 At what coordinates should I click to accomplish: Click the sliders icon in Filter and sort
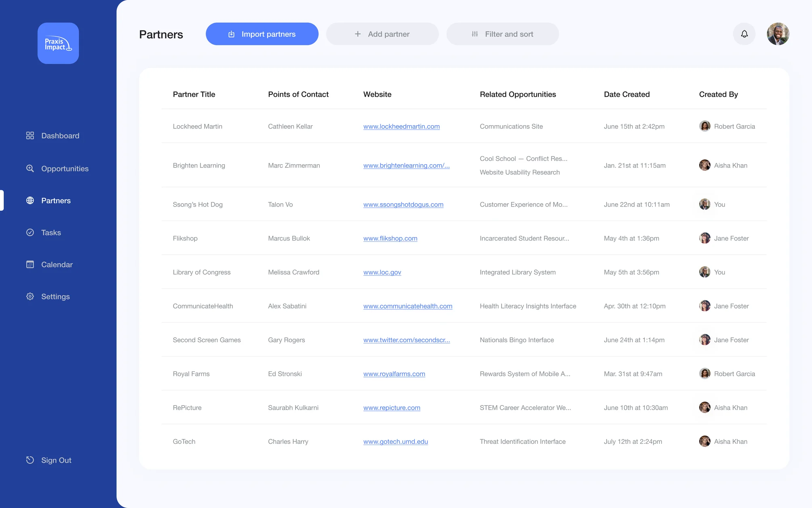(475, 34)
